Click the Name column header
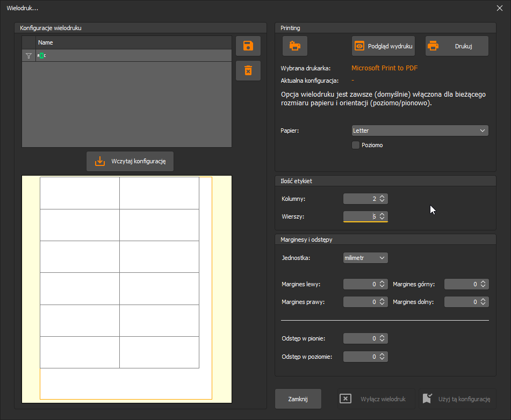Image resolution: width=511 pixels, height=420 pixels. (x=134, y=42)
